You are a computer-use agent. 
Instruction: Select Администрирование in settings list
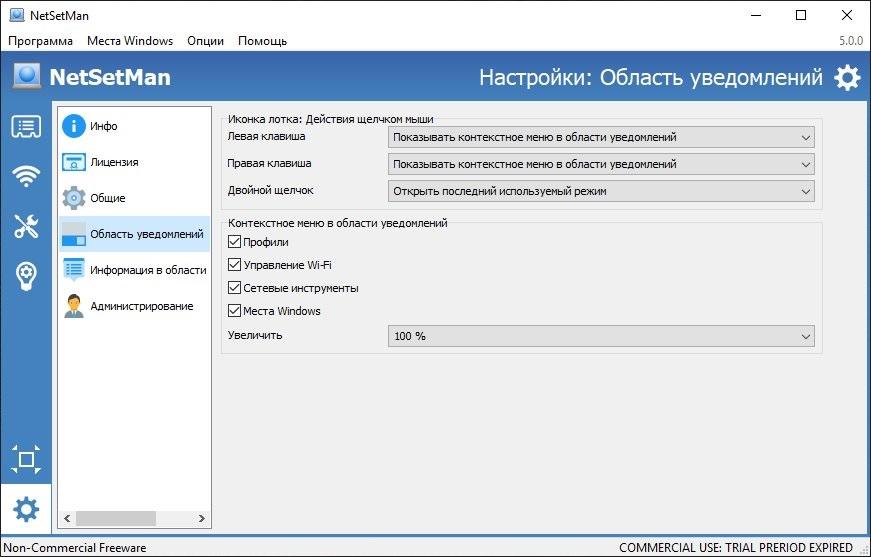coord(141,306)
